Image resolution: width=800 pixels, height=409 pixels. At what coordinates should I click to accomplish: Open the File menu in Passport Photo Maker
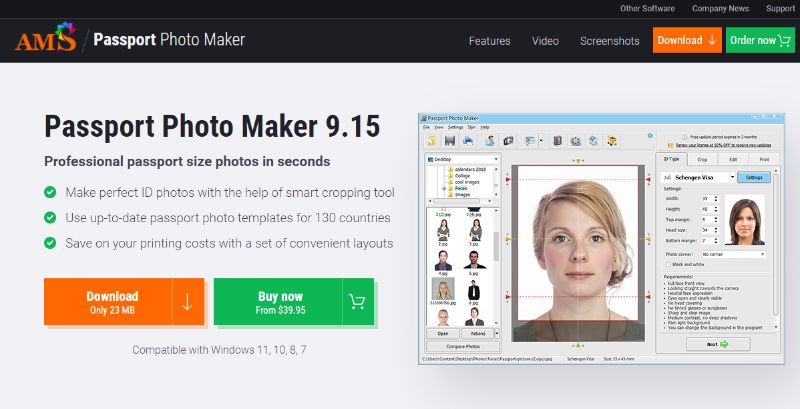click(426, 127)
